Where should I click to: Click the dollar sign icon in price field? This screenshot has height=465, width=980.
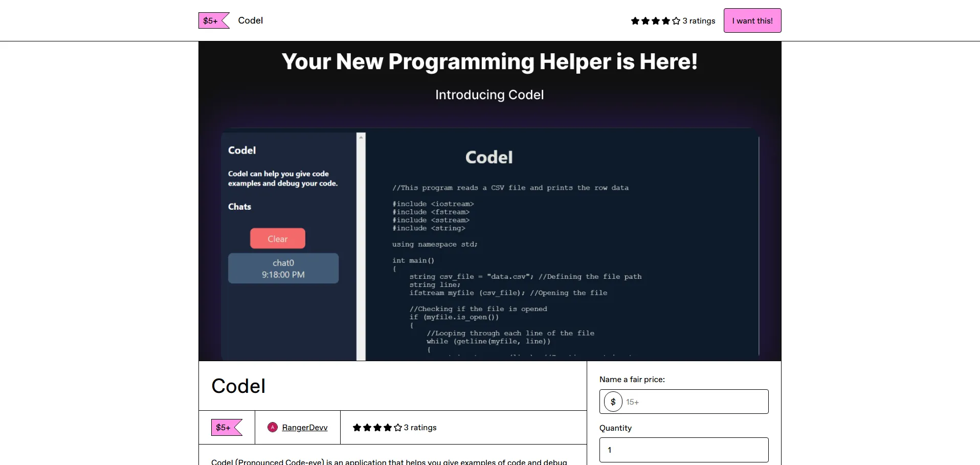tap(613, 402)
